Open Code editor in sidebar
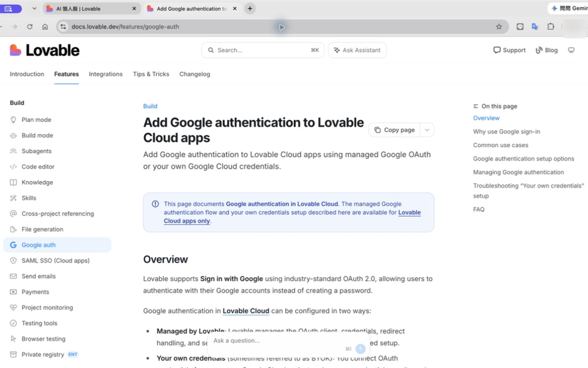This screenshot has width=588, height=368. click(x=57, y=167)
